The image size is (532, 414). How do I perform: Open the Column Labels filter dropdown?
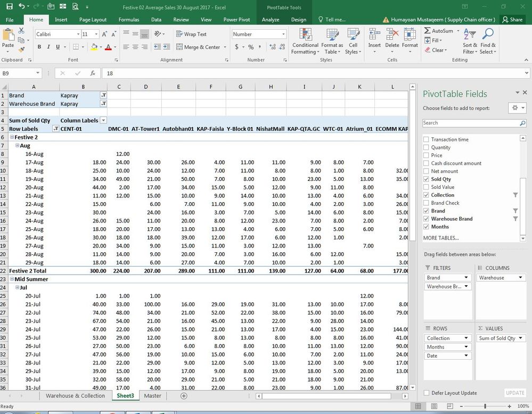(103, 121)
